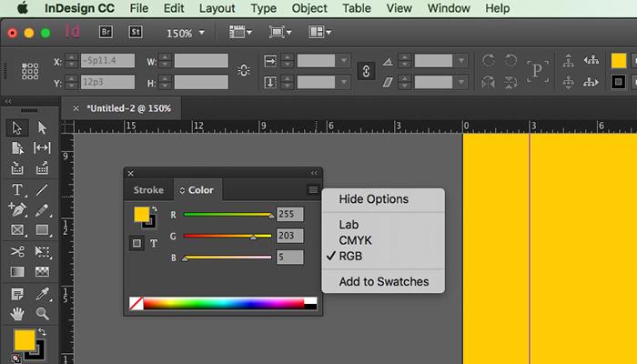Click Hide Options in panel menu
Viewport: 637px width, 364px height.
[373, 199]
